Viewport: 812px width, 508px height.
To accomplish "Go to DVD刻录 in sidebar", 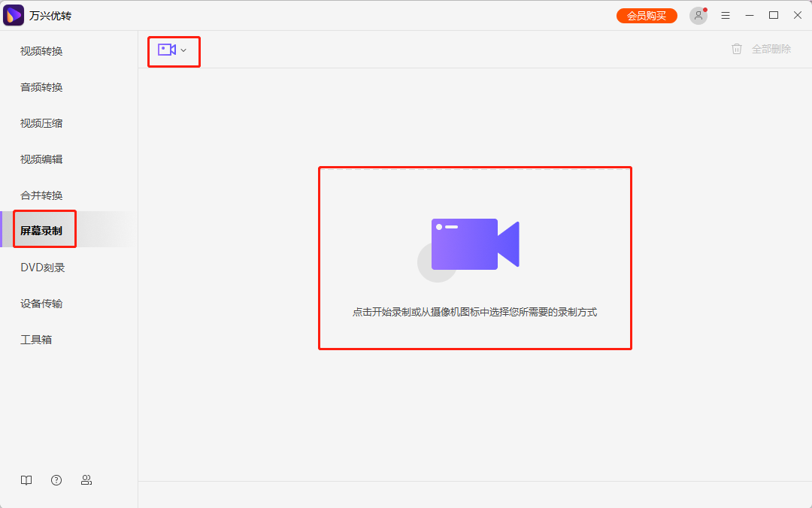I will point(43,268).
